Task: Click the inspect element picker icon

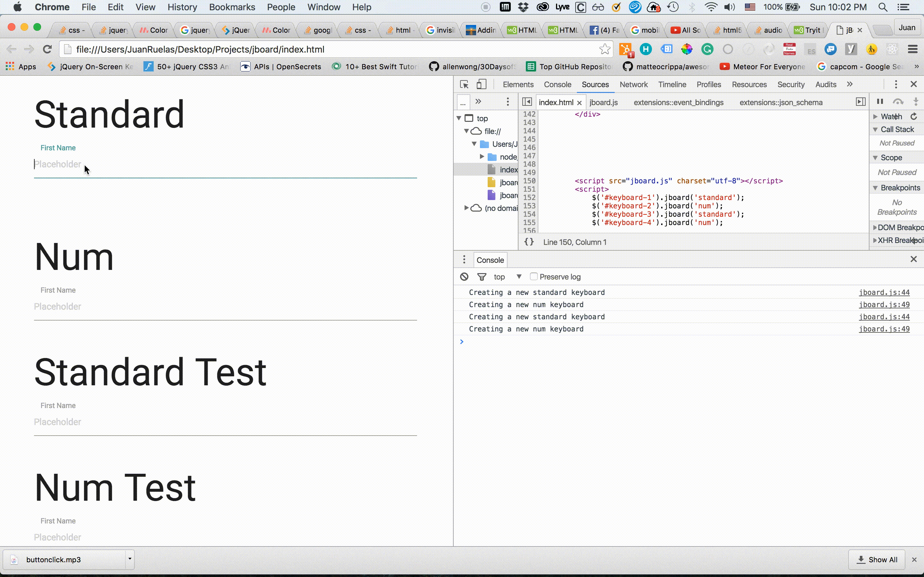Action: tap(464, 84)
